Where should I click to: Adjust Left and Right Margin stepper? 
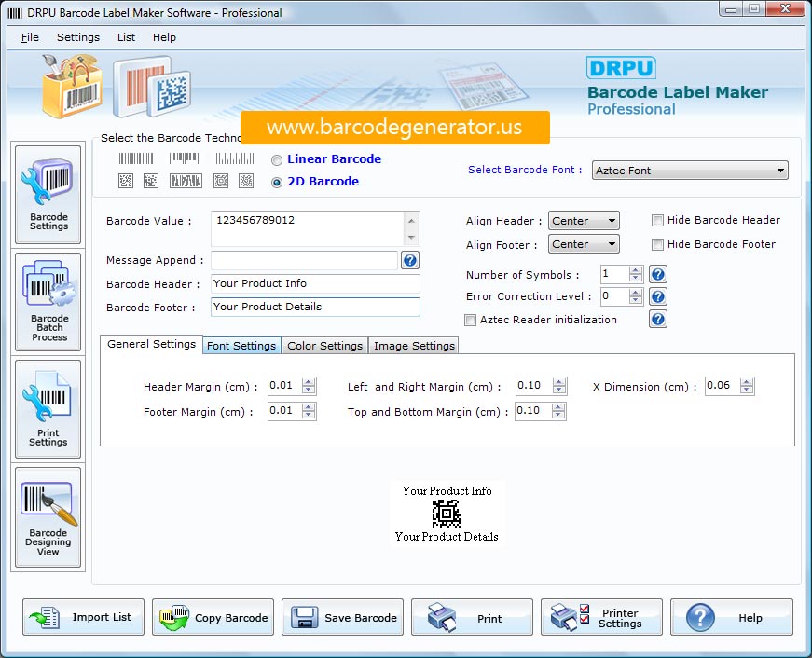tap(558, 386)
